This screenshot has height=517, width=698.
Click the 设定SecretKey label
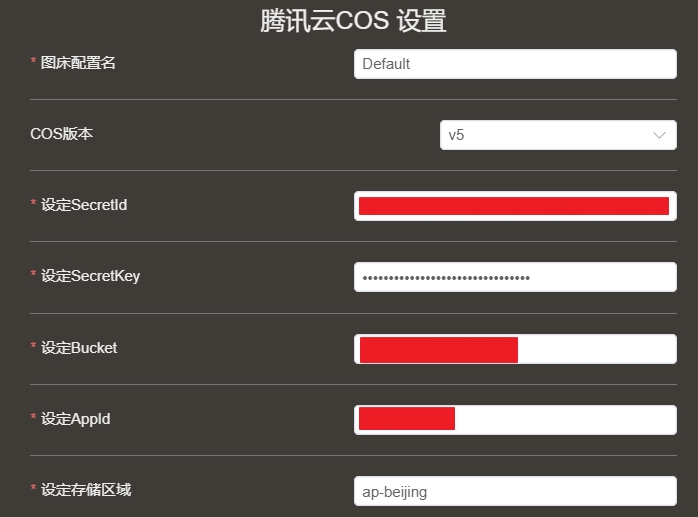coord(90,276)
